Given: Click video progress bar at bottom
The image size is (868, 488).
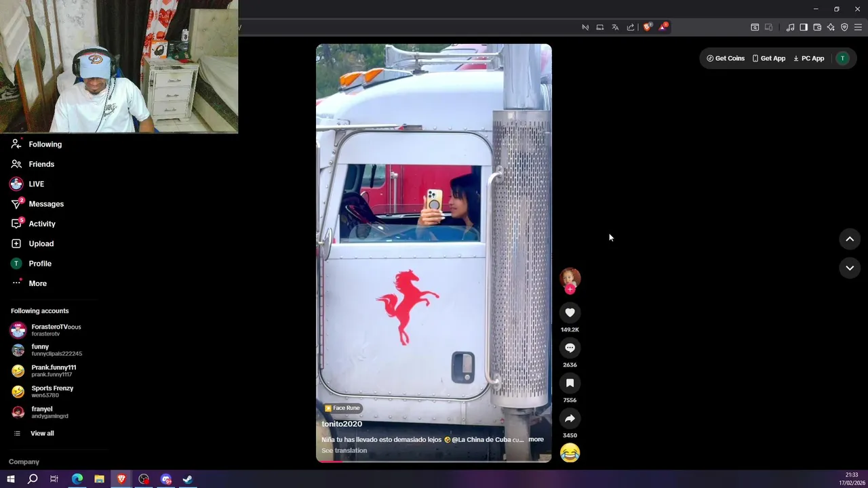Looking at the screenshot, I should pos(434,462).
